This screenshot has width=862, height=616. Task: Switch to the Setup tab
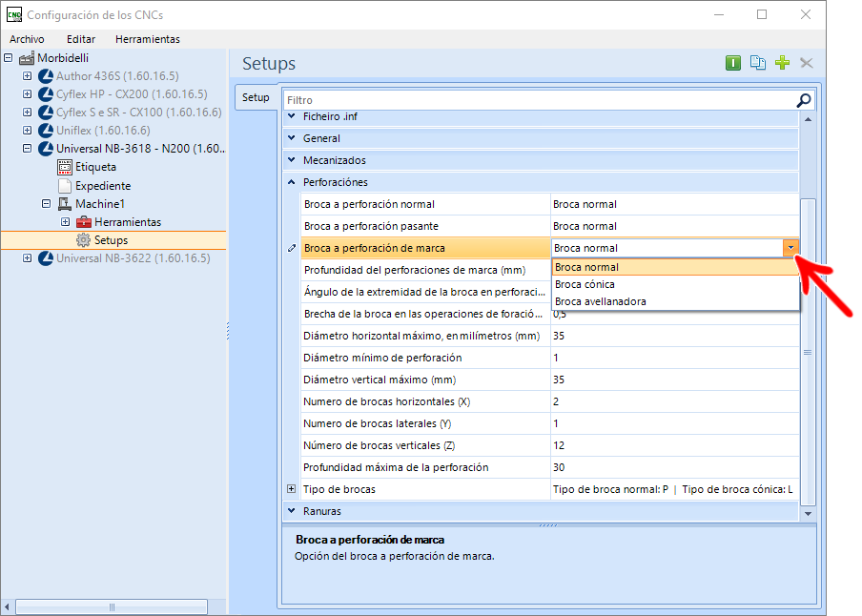point(256,97)
